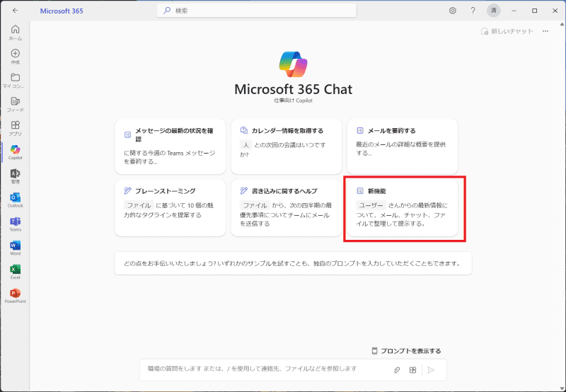The height and width of the screenshot is (392, 566).
Task: Maximize the Microsoft 365 window
Action: point(535,11)
